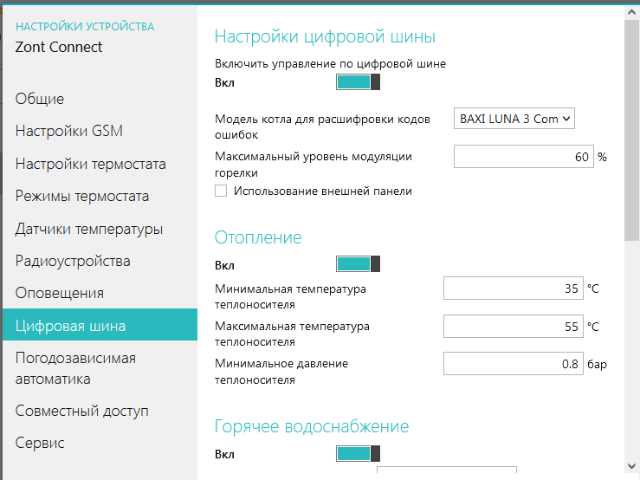Select Цифровая шина sidebar item
The height and width of the screenshot is (480, 640).
click(x=70, y=325)
